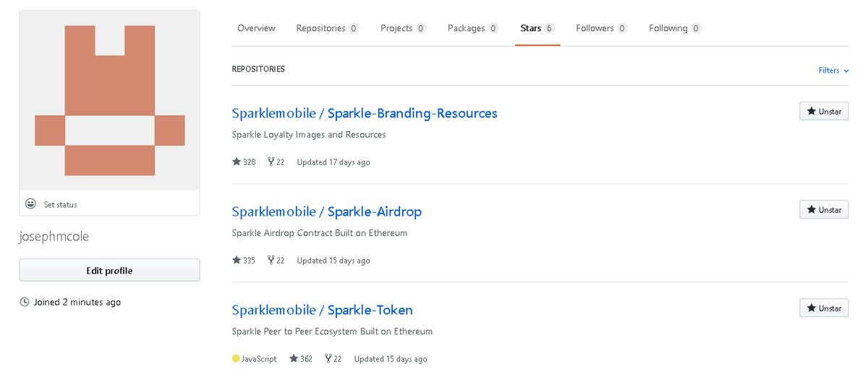Open stargazers count 335 for Sparkle-Airdrop
Viewport: 868px width, 375px height.
pos(244,261)
